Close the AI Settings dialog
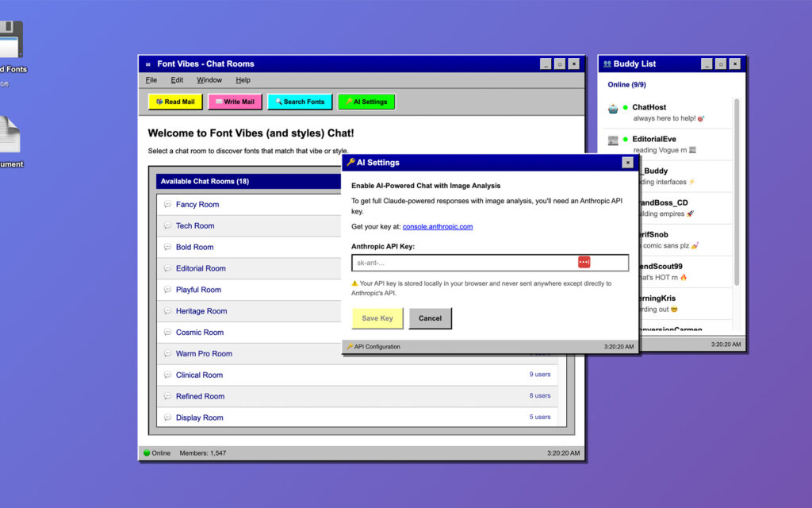 (627, 163)
